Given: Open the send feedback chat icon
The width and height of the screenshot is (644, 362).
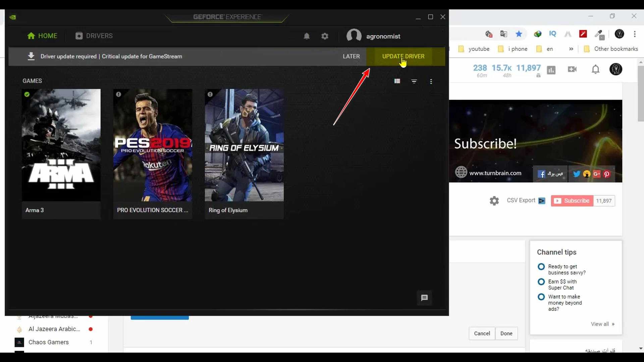Looking at the screenshot, I should point(424,298).
